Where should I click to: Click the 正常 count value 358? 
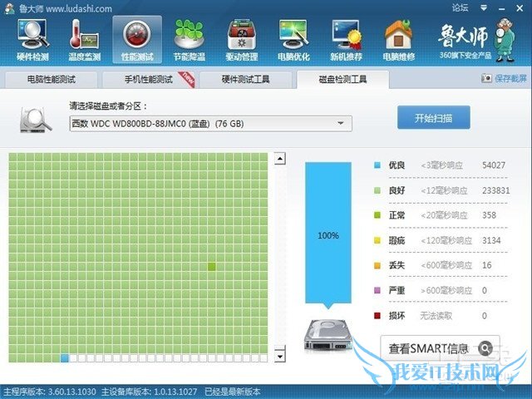point(490,215)
